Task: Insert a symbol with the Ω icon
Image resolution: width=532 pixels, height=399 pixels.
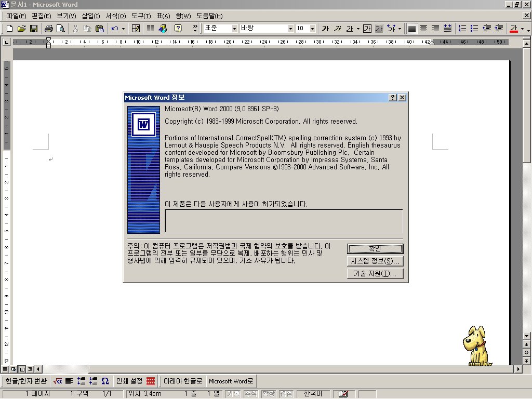Action: point(105,381)
